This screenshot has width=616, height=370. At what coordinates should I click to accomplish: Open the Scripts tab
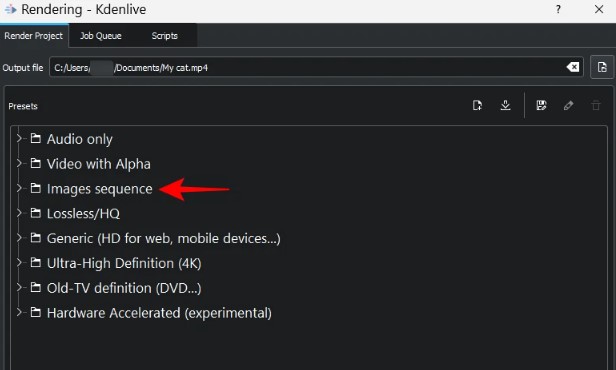[165, 36]
